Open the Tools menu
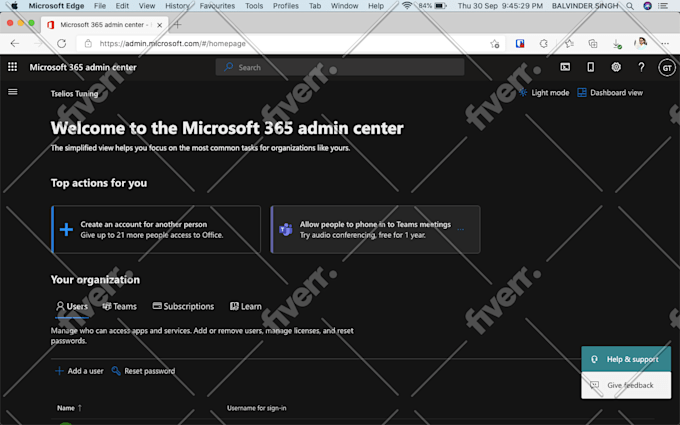 254,6
